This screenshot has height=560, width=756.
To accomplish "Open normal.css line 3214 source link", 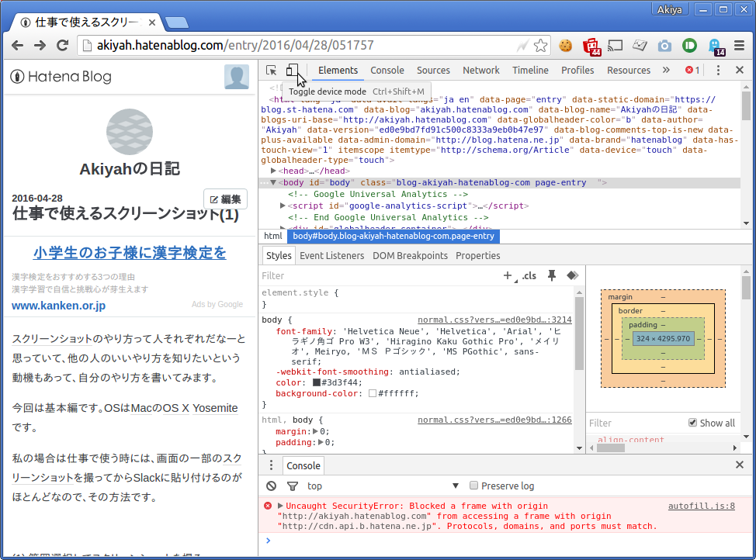I will click(x=494, y=320).
